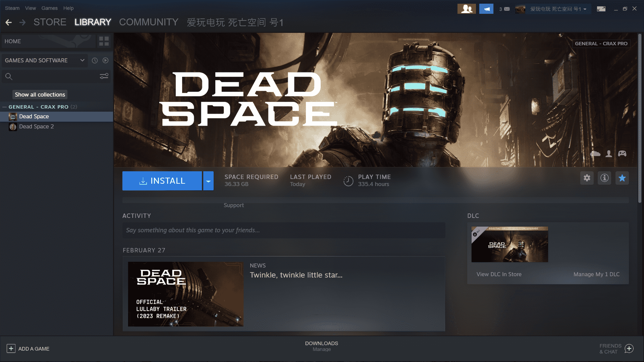Image resolution: width=644 pixels, height=362 pixels.
Task: Click the single-player icon on banner
Action: tap(609, 154)
